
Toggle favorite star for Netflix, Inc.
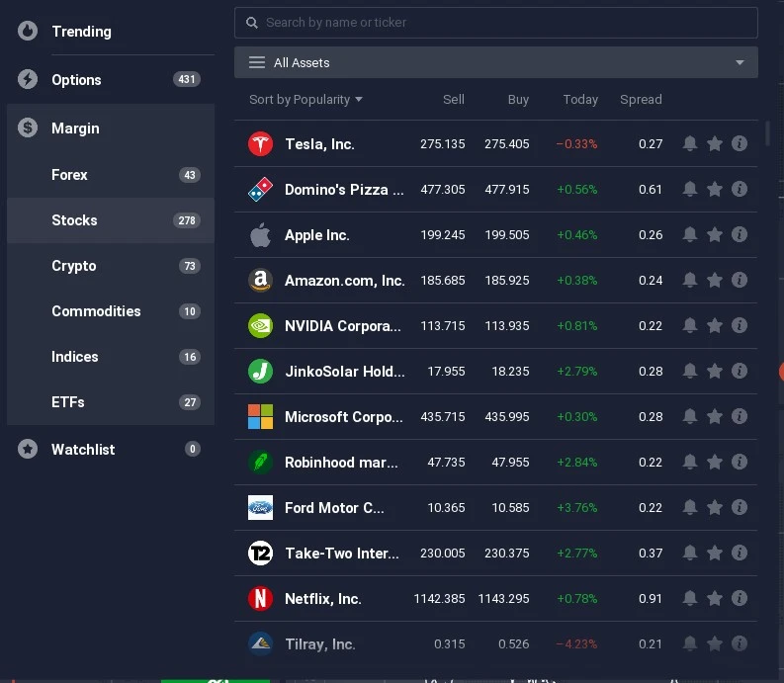715,599
